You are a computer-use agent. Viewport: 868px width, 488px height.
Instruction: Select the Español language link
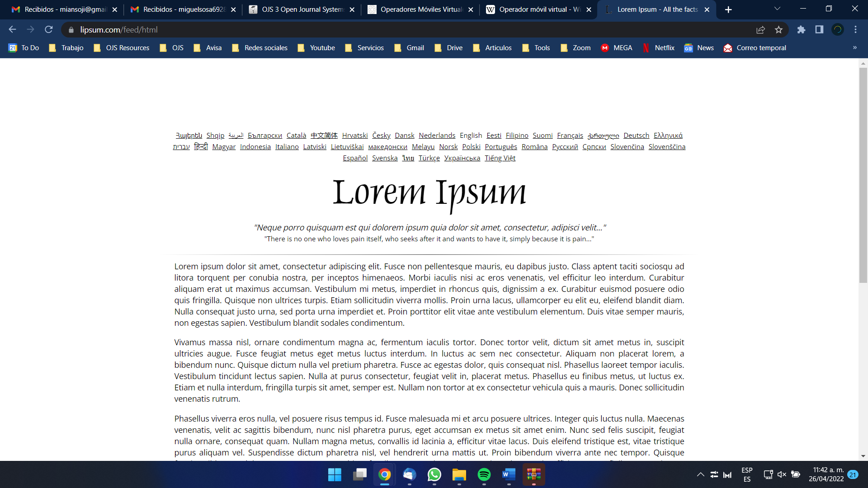[355, 158]
